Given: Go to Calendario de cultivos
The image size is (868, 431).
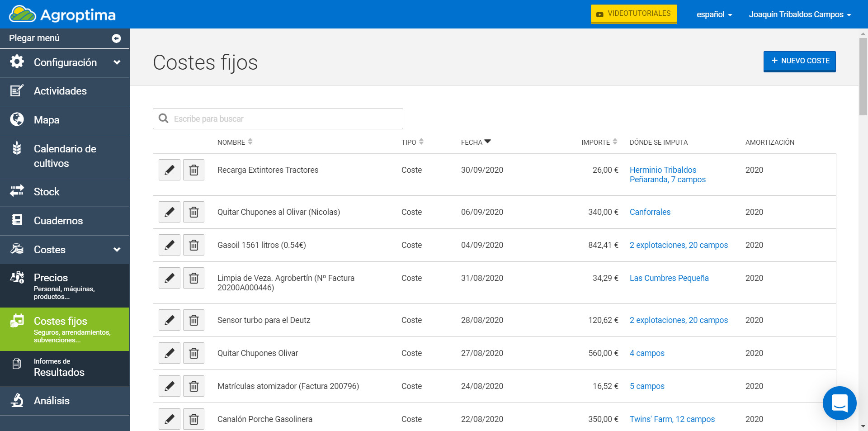Looking at the screenshot, I should (x=65, y=156).
